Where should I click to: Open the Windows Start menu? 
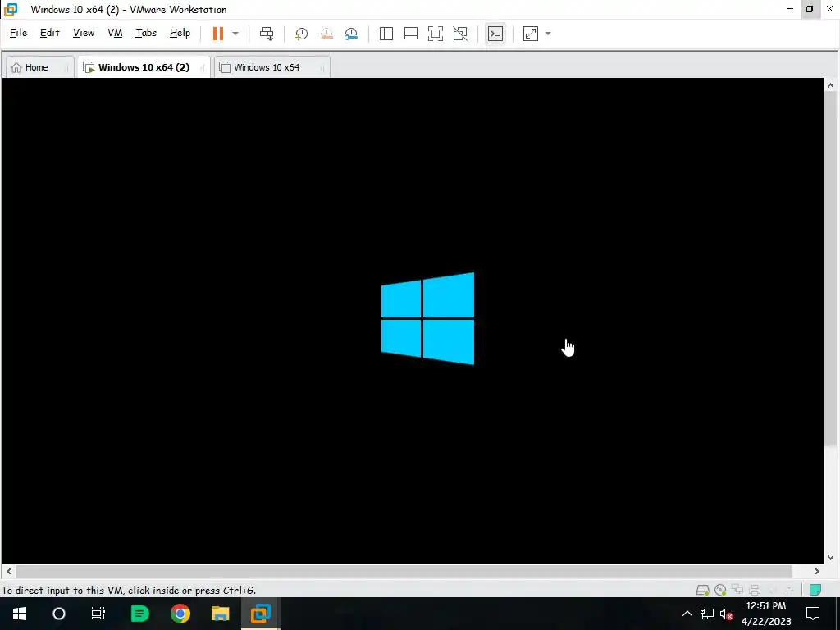pos(20,614)
